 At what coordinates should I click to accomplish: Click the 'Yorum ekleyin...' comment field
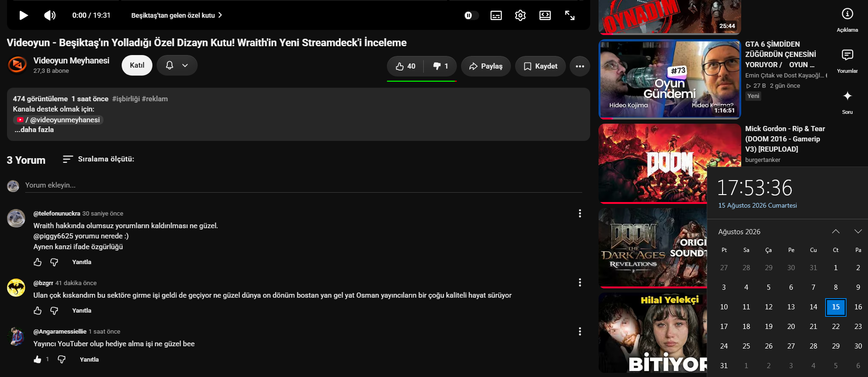click(303, 185)
